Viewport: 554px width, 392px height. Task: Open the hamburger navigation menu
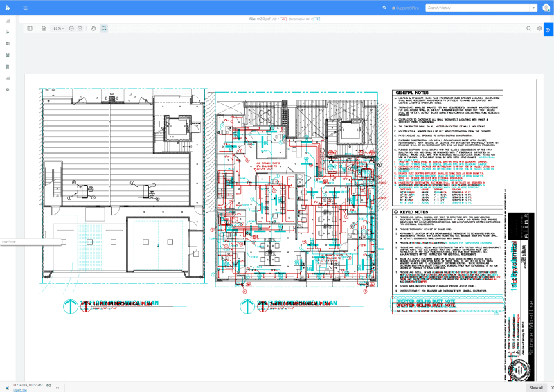coord(25,8)
